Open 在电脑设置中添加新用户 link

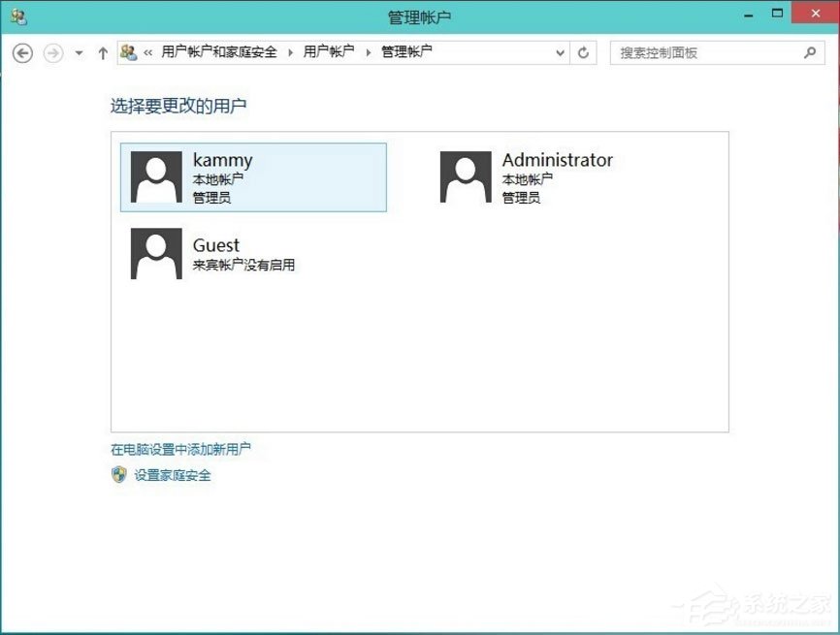(x=180, y=449)
